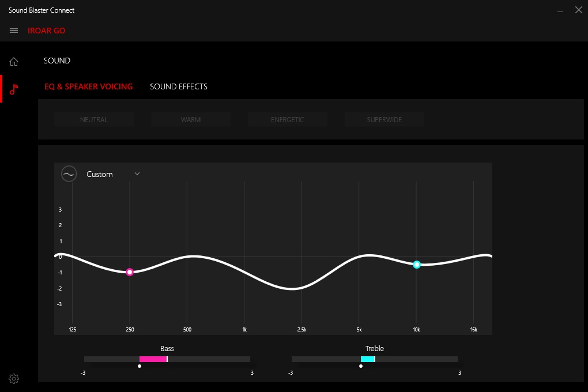Click the white dot under Bass slider
The image size is (588, 392).
pyautogui.click(x=140, y=366)
